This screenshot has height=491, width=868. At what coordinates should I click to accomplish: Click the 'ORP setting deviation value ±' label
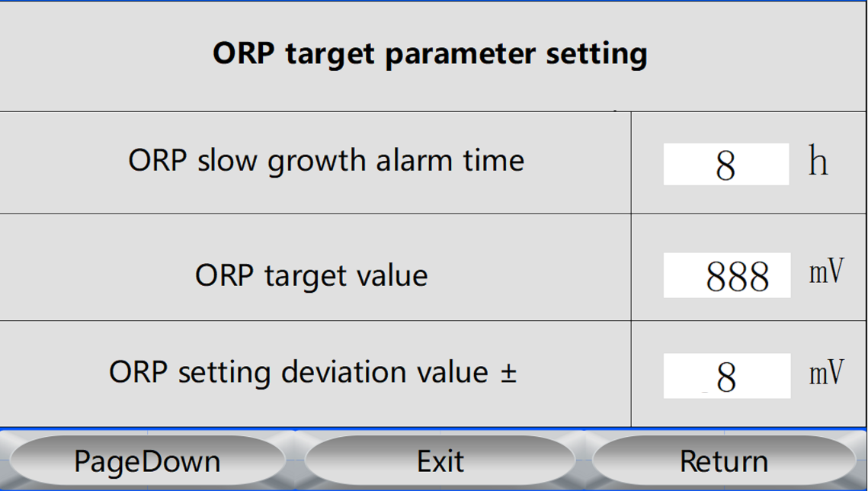point(312,372)
